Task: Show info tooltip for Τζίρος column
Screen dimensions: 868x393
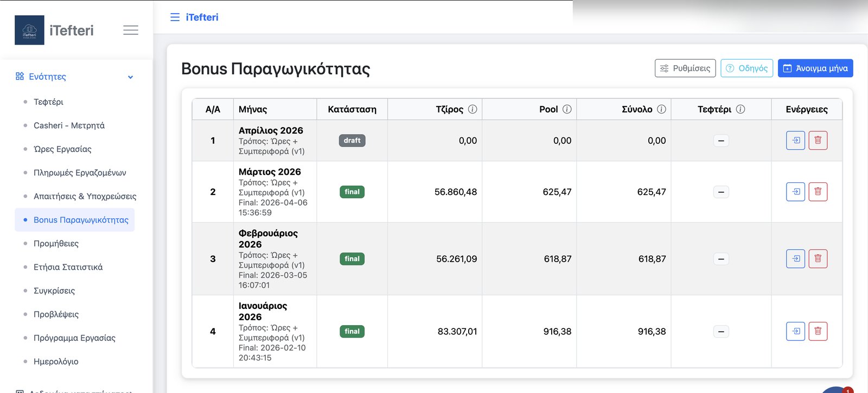Action: [x=473, y=109]
